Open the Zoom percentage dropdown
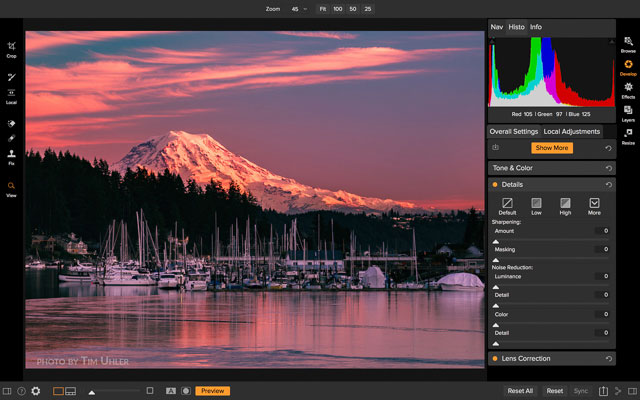Image resolution: width=640 pixels, height=400 pixels. pyautogui.click(x=299, y=8)
